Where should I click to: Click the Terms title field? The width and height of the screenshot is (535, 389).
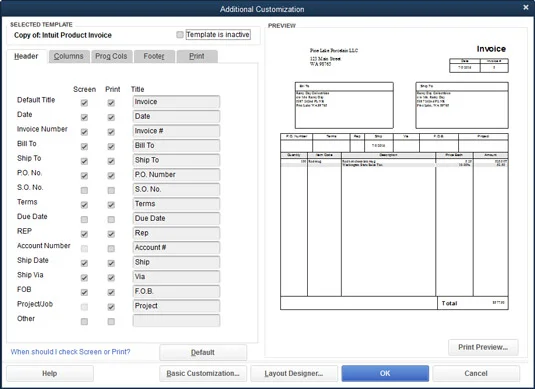(176, 204)
